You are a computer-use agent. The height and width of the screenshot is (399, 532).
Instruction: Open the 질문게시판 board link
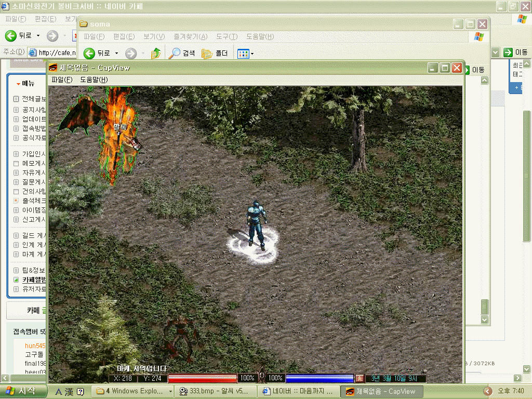point(34,182)
